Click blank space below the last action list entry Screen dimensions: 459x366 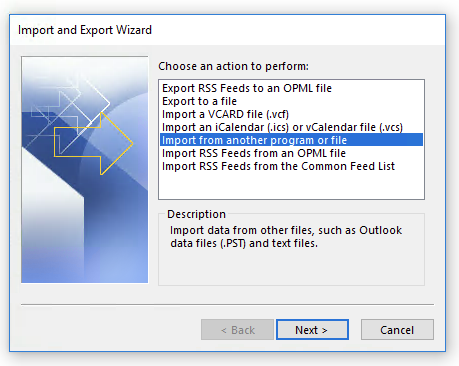291,185
